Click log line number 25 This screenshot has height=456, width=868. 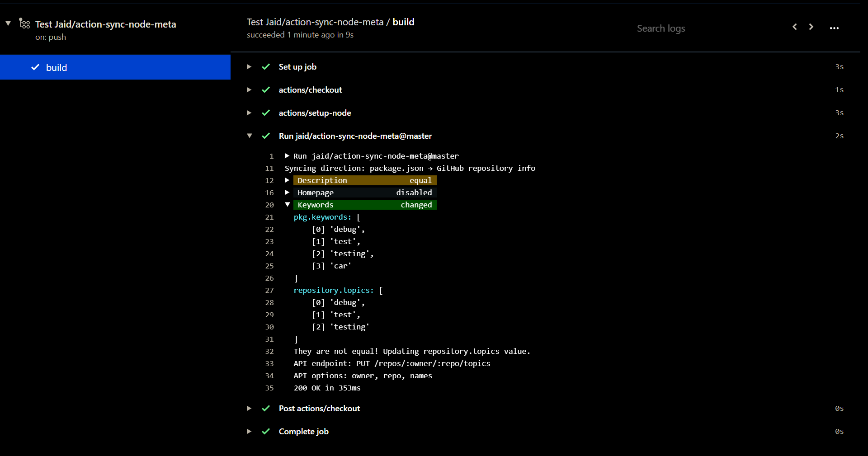269,266
